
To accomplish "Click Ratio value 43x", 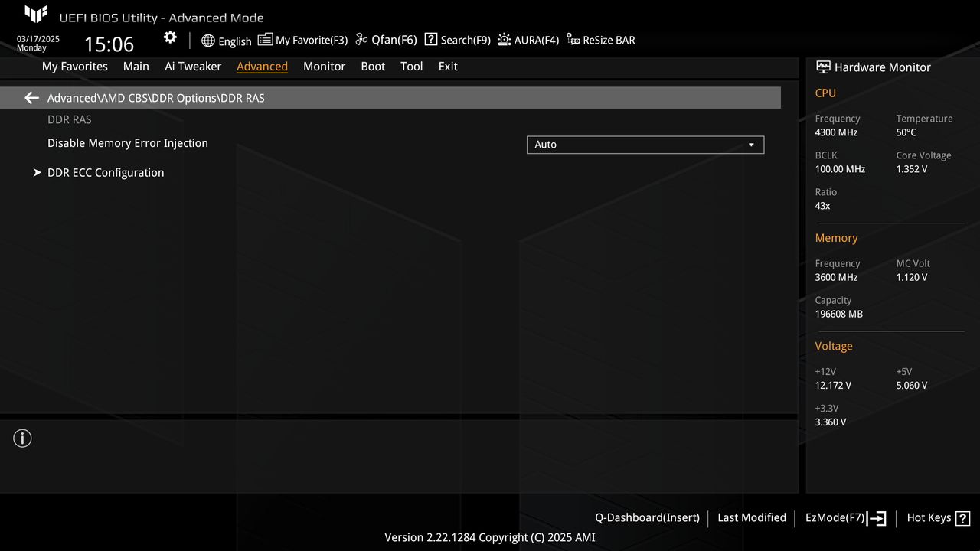I will tap(822, 206).
